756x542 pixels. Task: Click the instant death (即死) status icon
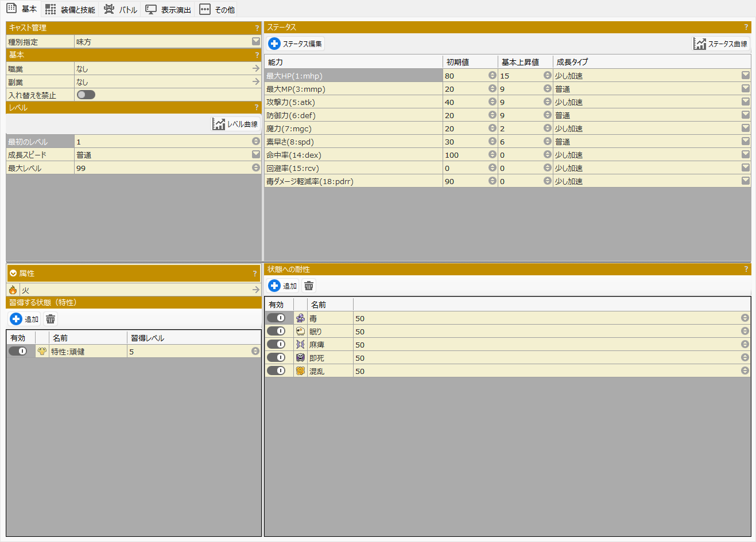(x=300, y=358)
